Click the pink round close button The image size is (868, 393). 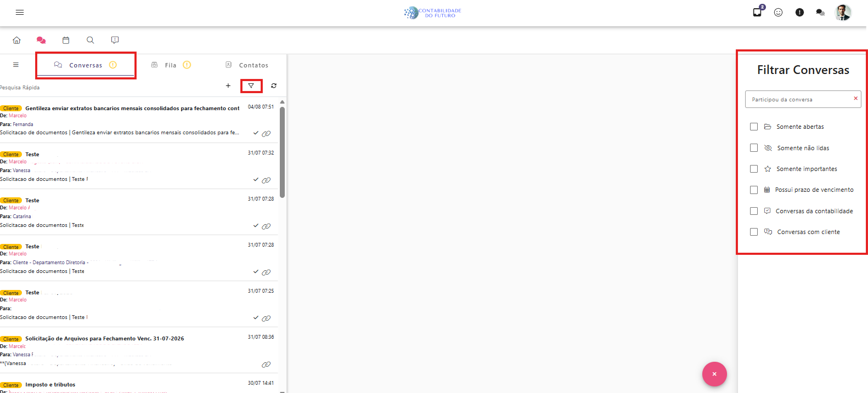click(714, 374)
